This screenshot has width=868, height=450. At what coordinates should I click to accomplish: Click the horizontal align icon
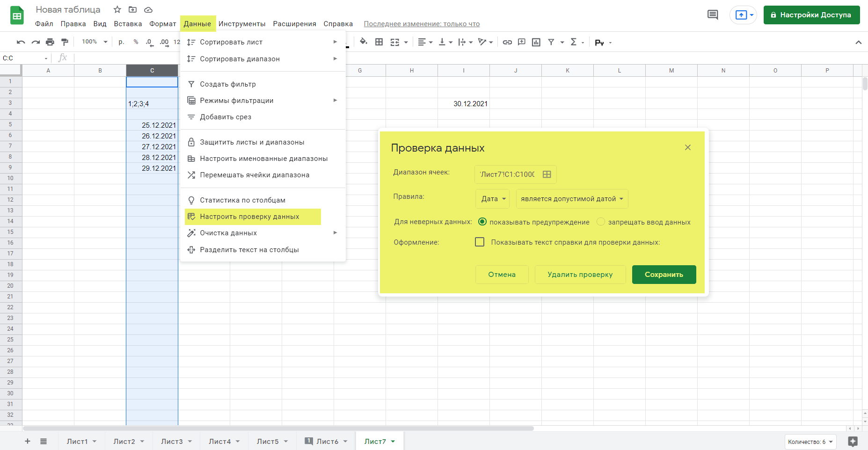[422, 42]
